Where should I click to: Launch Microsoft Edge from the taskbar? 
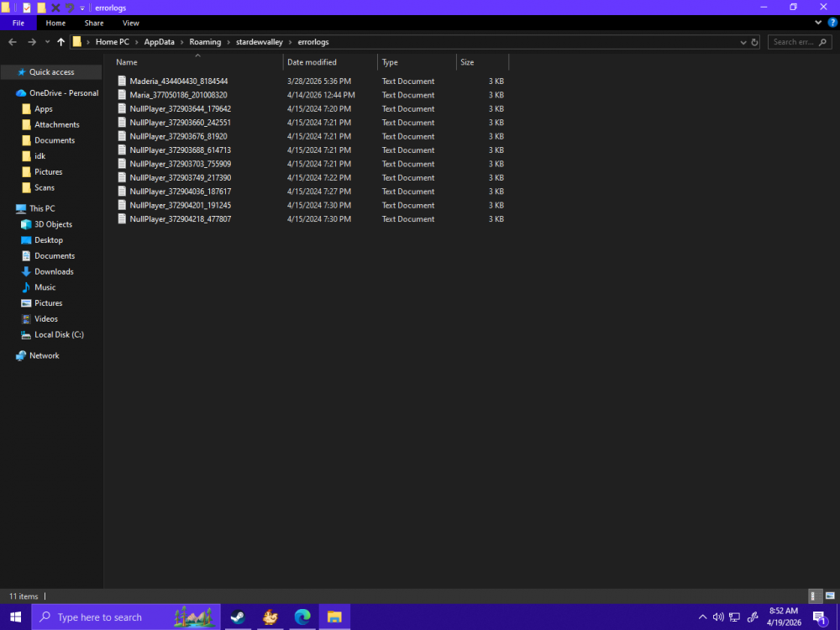pos(302,617)
